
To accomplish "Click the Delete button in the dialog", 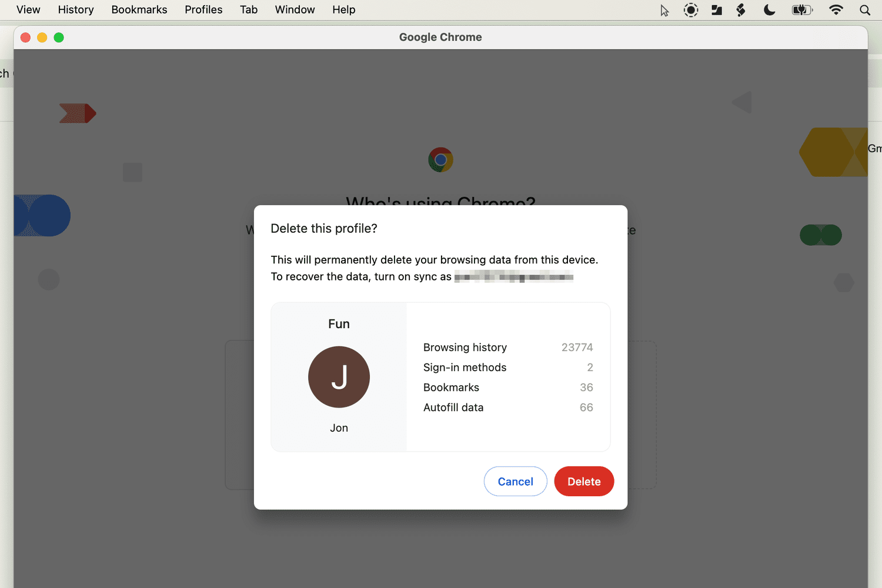I will 583,481.
